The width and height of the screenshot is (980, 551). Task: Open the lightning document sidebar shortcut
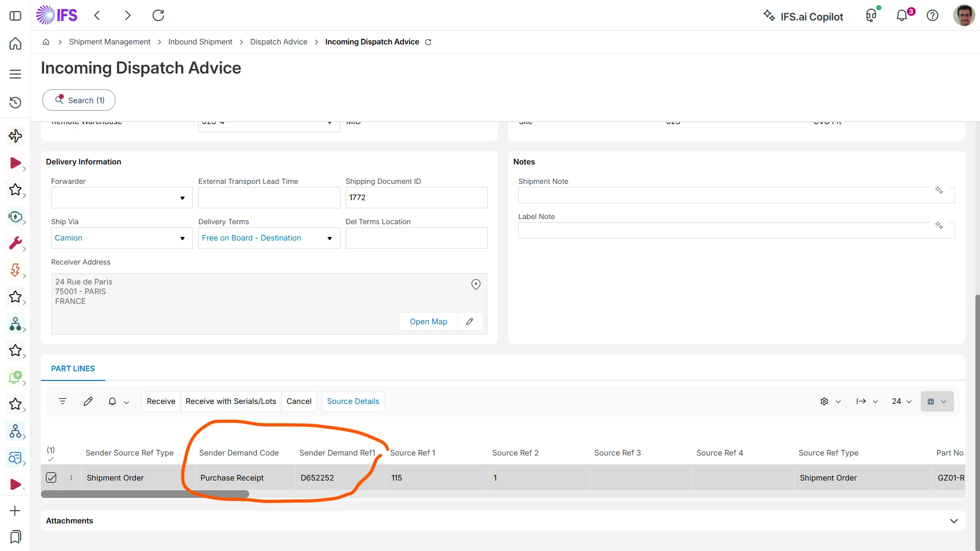15,270
